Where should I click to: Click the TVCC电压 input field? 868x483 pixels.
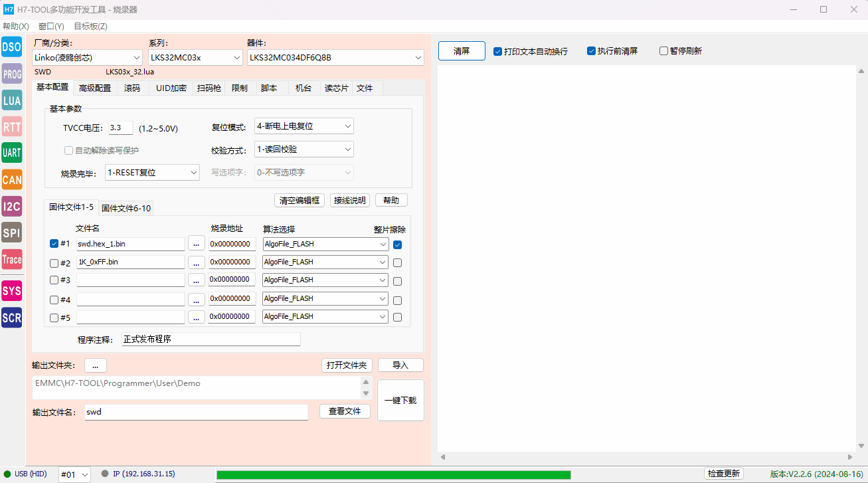pos(121,128)
